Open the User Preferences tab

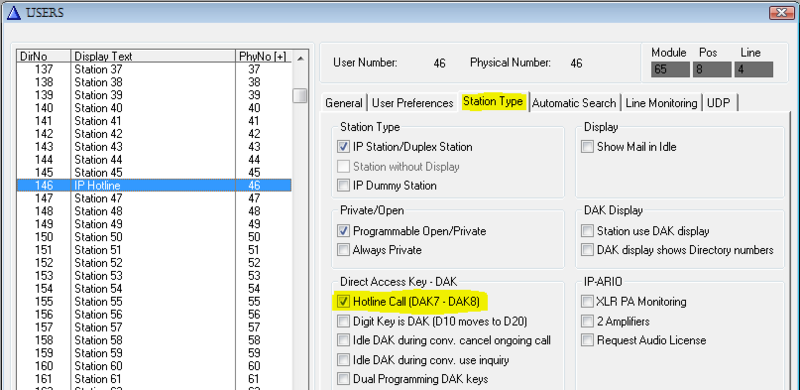(x=412, y=103)
